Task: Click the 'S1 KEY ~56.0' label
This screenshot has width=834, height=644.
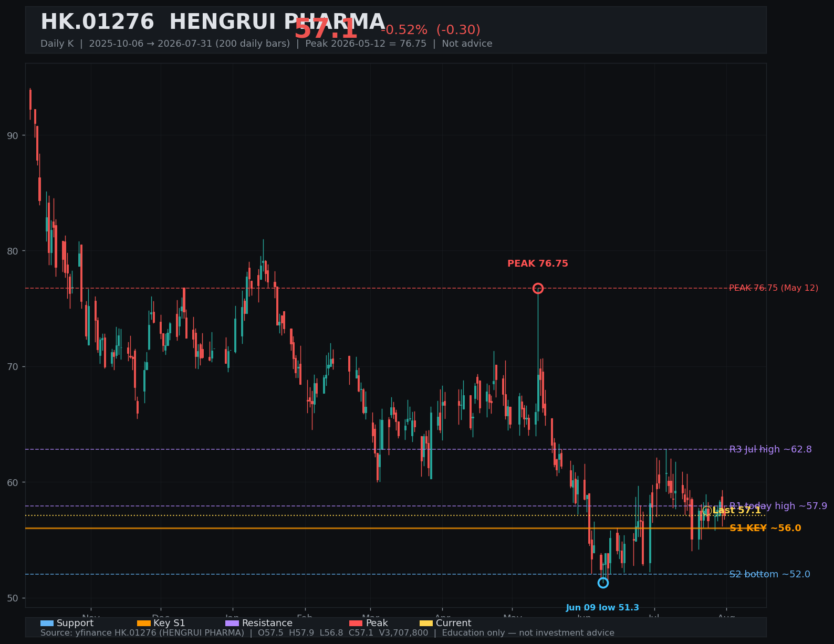Action: click(x=765, y=528)
